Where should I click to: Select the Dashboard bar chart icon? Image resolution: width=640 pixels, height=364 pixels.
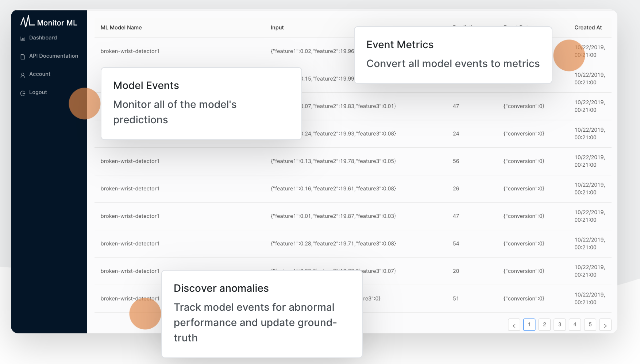coord(23,38)
